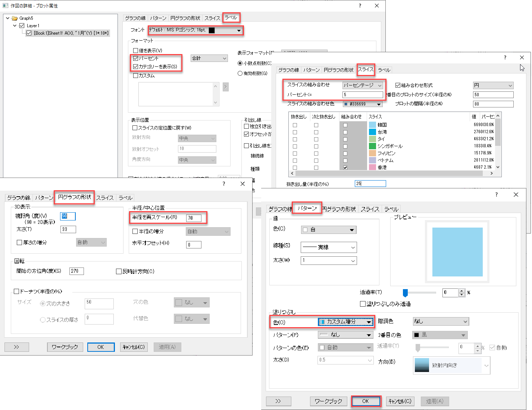Open the フォント dropdown
The image size is (532, 410).
(239, 31)
